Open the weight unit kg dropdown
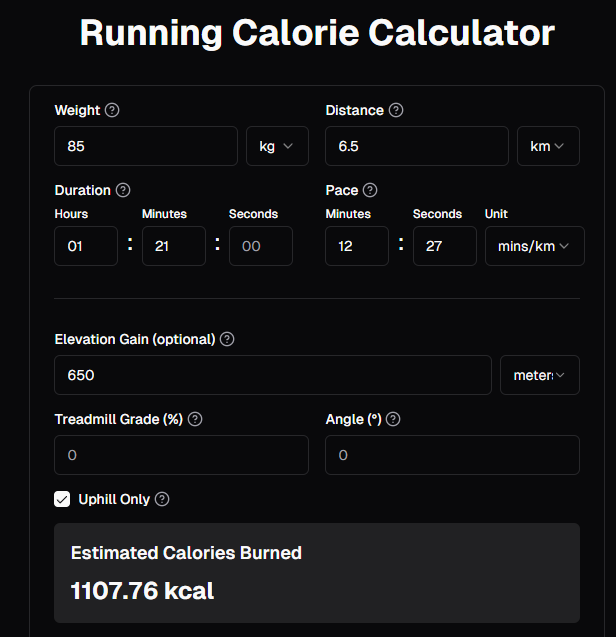This screenshot has width=616, height=637. 277,146
